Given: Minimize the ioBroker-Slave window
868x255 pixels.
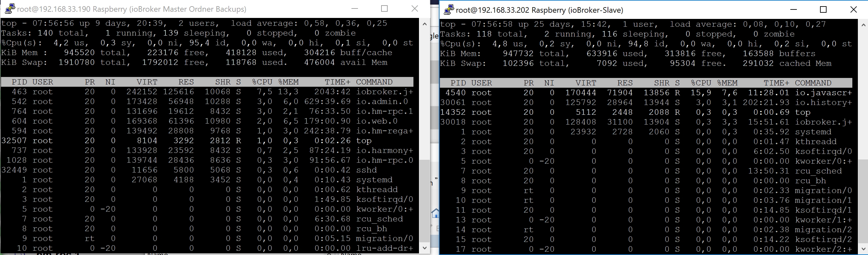Looking at the screenshot, I should tap(794, 9).
